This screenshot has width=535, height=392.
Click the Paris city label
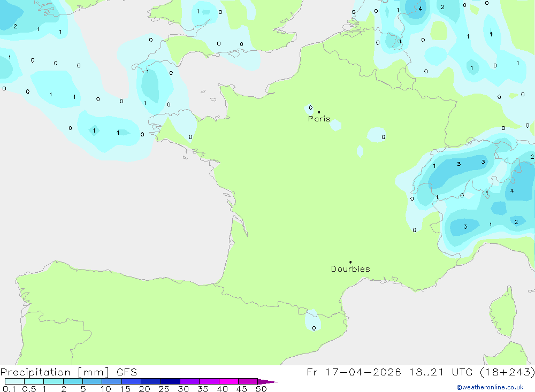coord(319,119)
